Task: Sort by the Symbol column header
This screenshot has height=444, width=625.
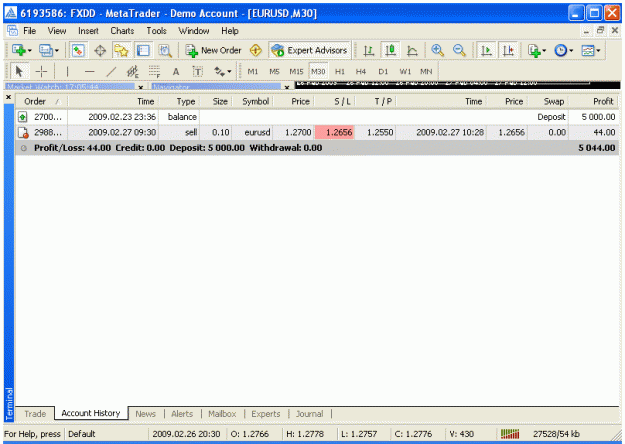Action: tap(253, 102)
